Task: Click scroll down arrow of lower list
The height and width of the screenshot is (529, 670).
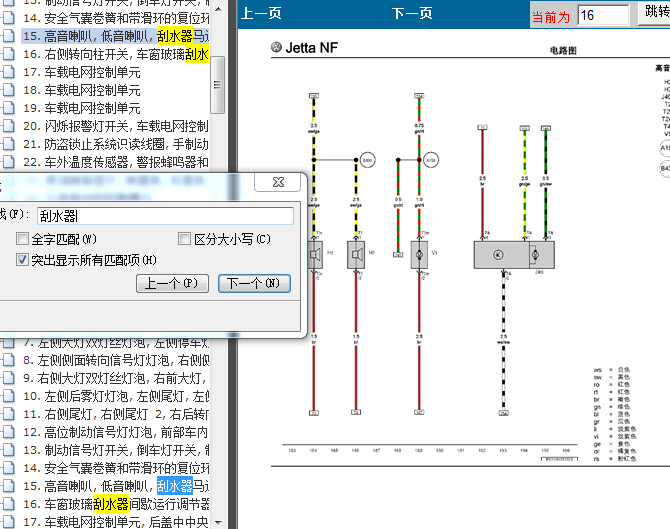Action: point(218,522)
